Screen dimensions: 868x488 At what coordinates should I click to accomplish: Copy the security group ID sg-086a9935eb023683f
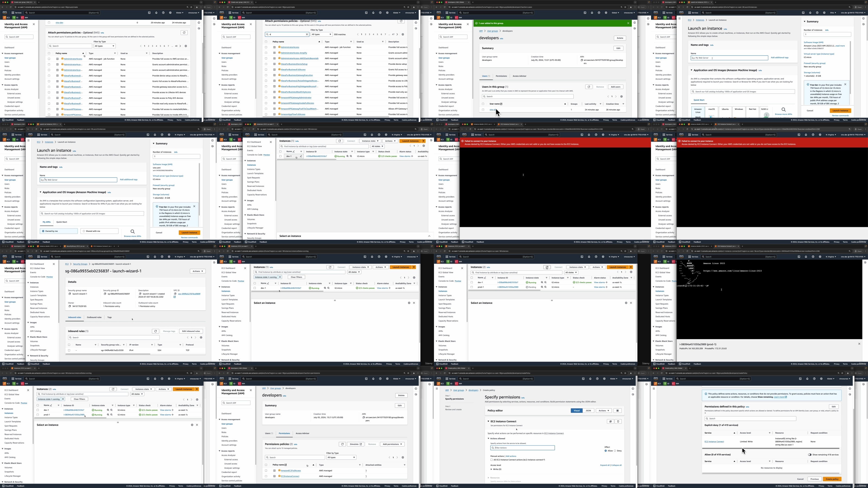(105, 294)
